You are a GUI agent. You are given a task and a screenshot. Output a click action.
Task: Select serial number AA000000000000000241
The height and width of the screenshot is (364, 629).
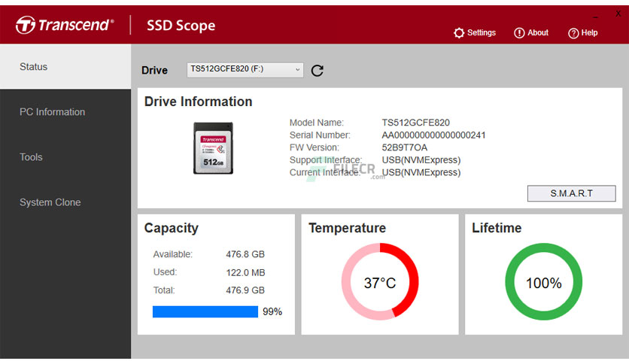click(433, 135)
